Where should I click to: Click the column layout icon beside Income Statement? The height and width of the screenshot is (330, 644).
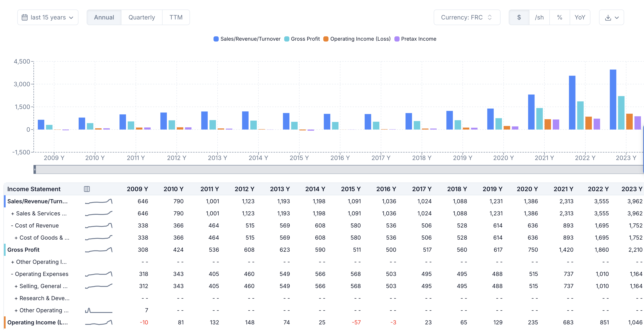[87, 189]
